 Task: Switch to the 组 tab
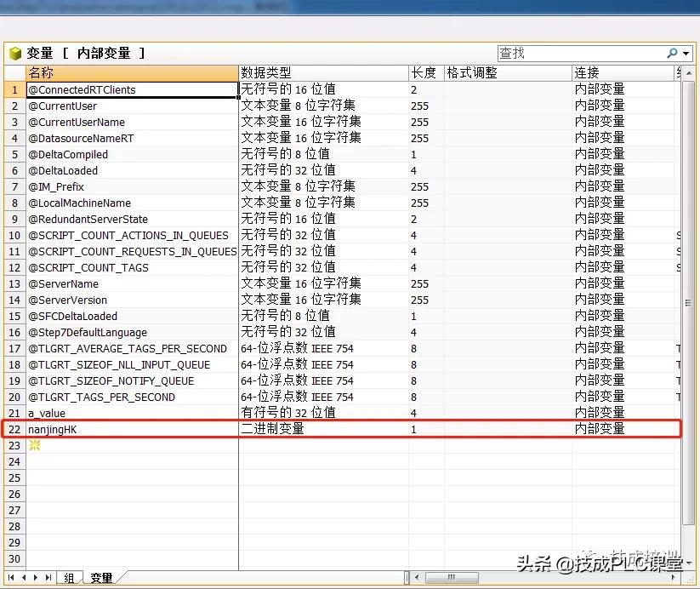click(70, 577)
